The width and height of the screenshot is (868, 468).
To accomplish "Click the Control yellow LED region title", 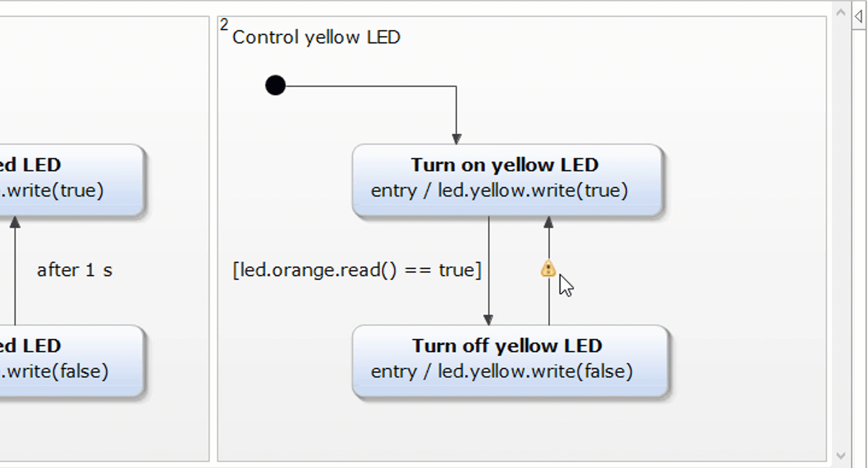I will point(316,37).
